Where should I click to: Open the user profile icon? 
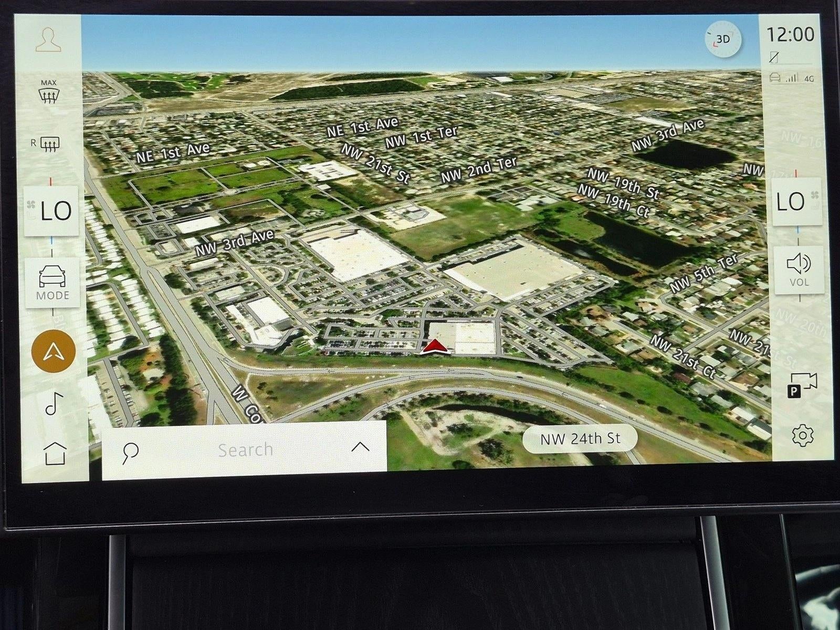click(48, 39)
